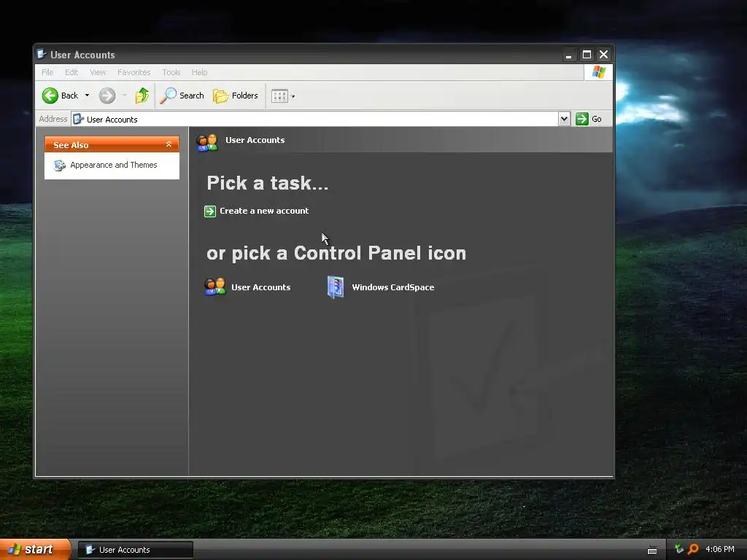Image resolution: width=747 pixels, height=560 pixels.
Task: Click the Search magnifier in toolbar
Action: (x=168, y=96)
